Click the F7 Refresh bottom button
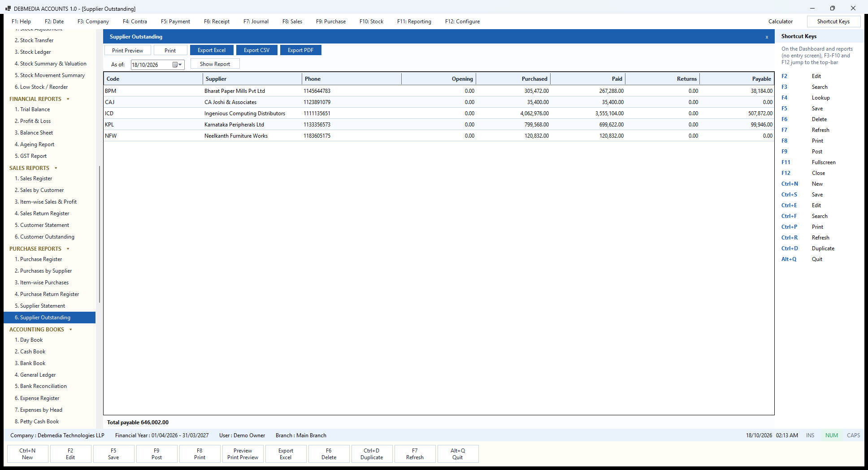The height and width of the screenshot is (470, 868). (415, 454)
